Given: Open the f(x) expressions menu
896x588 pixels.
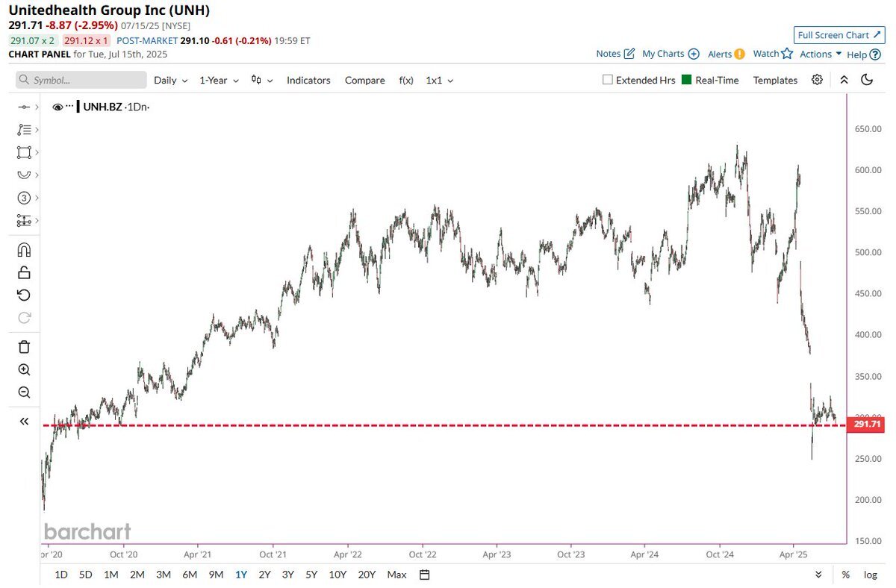Looking at the screenshot, I should (x=406, y=80).
